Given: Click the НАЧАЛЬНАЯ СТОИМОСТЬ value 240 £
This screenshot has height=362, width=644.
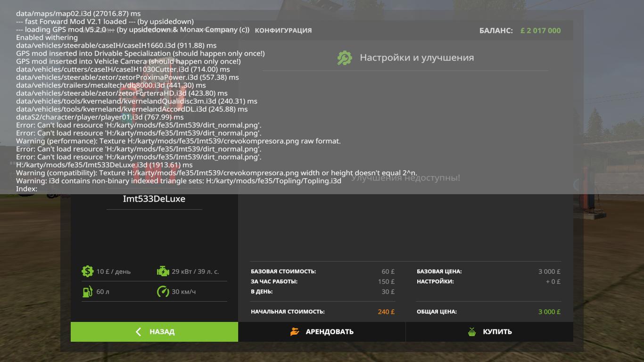Looking at the screenshot, I should coord(386,312).
